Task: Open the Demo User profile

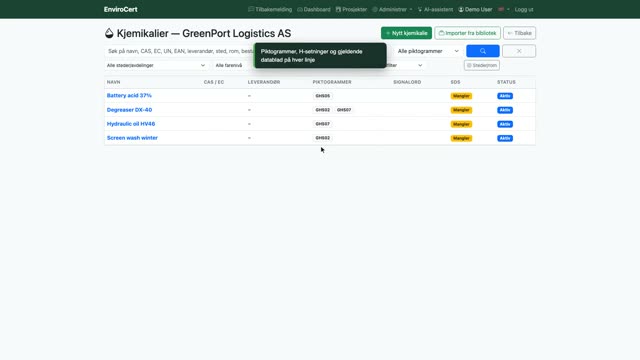Action: [x=475, y=9]
